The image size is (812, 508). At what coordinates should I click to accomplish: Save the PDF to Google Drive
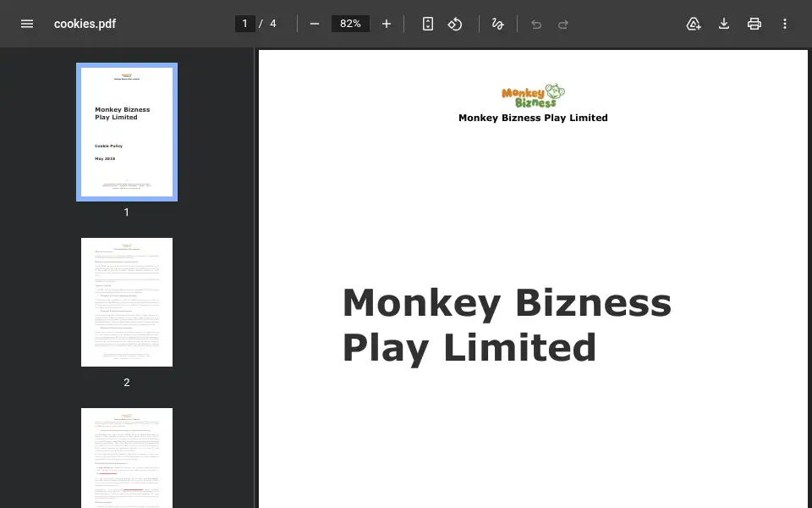point(694,24)
